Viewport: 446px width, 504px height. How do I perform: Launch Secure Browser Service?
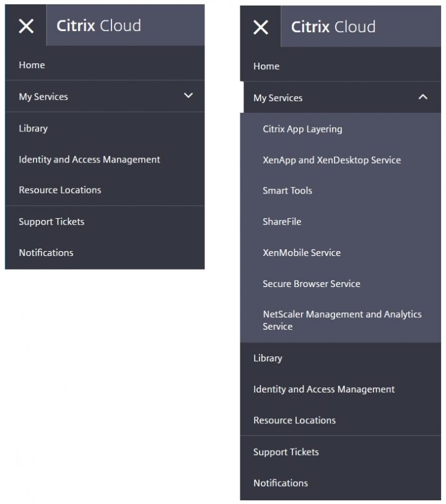click(311, 283)
